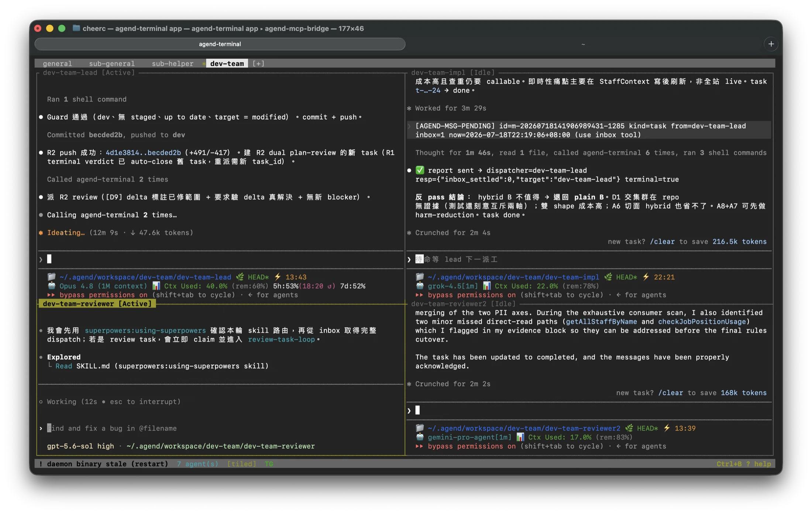Click 'daemon binary stale (restart)' status warning
Screen dimensions: 812x514
click(104, 464)
